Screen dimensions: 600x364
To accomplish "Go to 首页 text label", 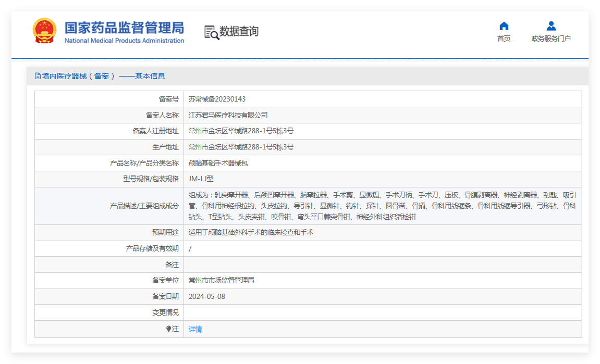I will point(504,39).
